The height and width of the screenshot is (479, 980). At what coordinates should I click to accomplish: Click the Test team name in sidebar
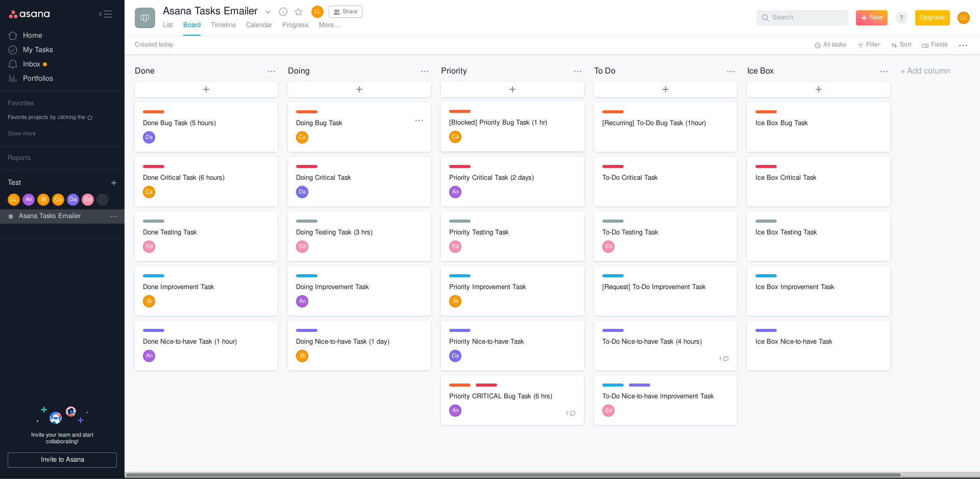point(14,182)
